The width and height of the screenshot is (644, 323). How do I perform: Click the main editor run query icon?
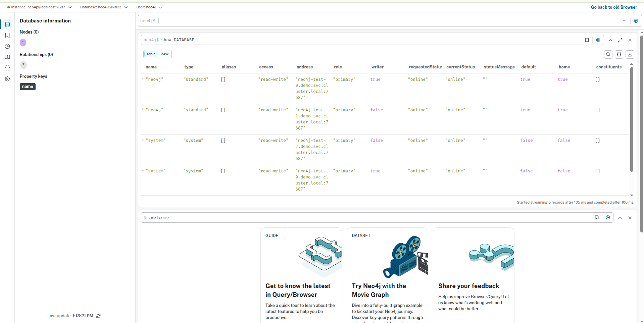(636, 21)
